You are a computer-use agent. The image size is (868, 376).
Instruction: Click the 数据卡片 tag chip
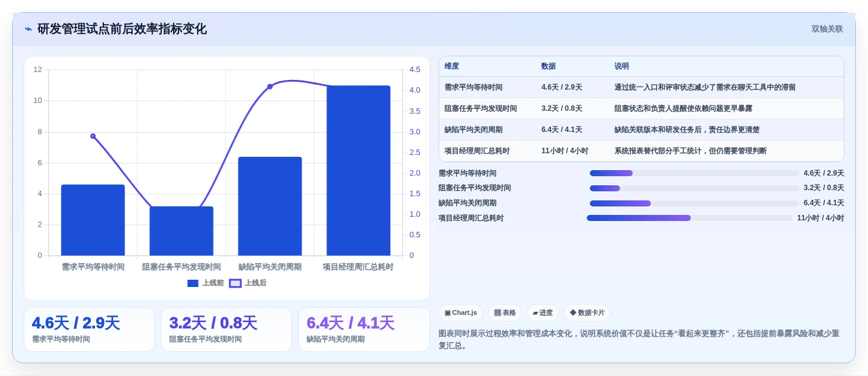(587, 313)
